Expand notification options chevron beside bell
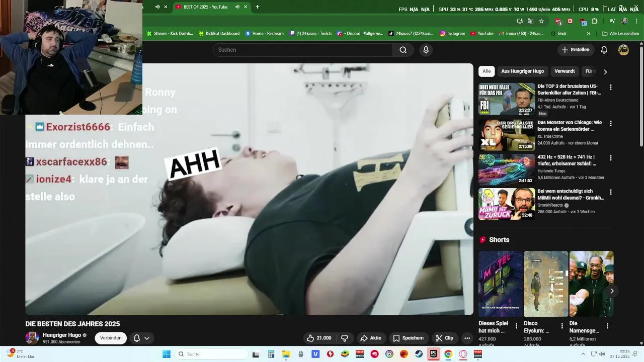 pyautogui.click(x=147, y=338)
